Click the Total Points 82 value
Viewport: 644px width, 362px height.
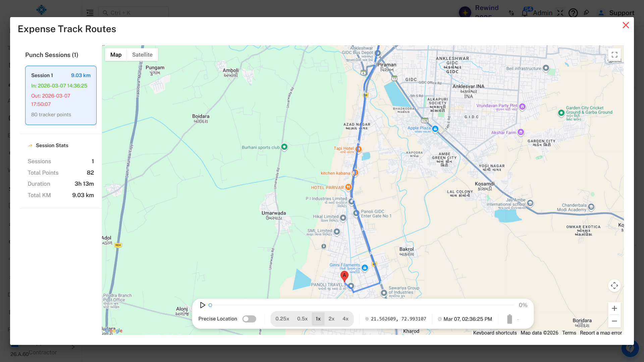point(90,173)
